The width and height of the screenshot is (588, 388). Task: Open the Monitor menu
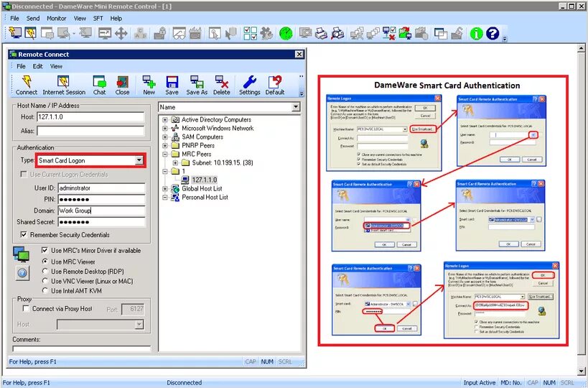(56, 18)
